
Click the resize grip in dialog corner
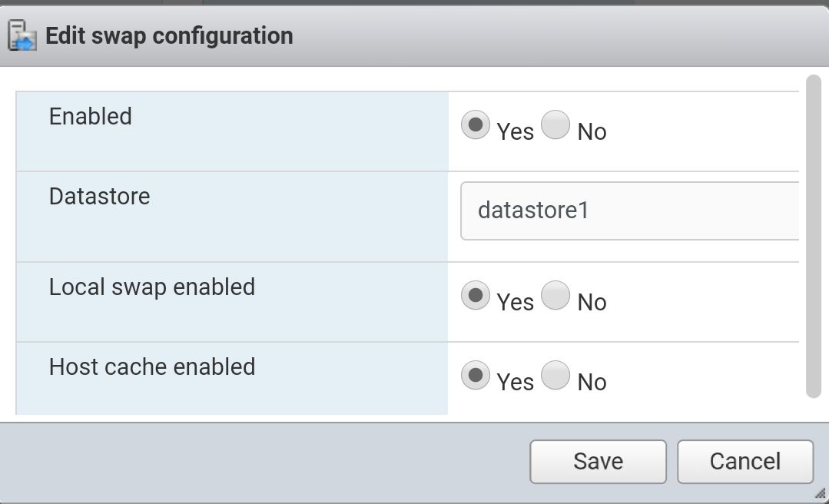(x=820, y=494)
